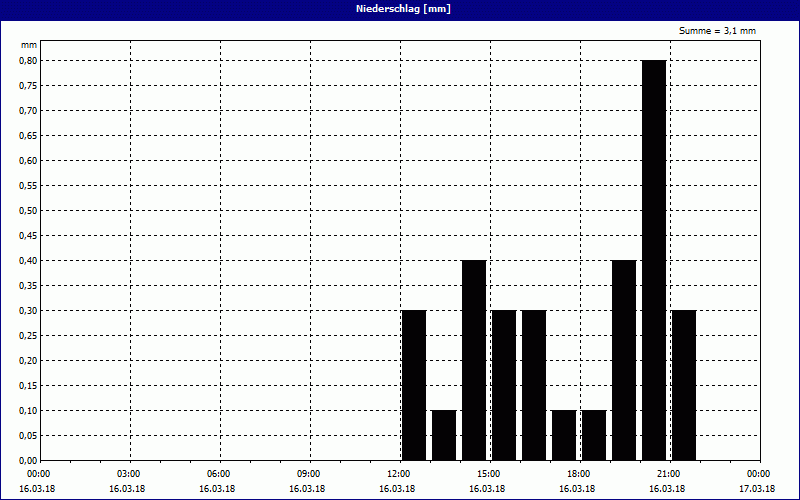Image resolution: width=800 pixels, height=500 pixels.
Task: Click the 0,40 mm bar just before 15:00
Action: coord(474,360)
